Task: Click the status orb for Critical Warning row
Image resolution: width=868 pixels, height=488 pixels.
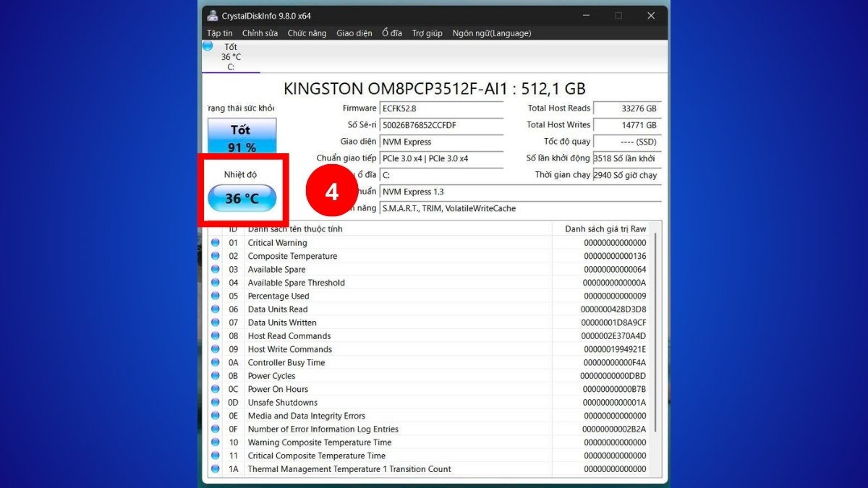Action: coord(215,243)
